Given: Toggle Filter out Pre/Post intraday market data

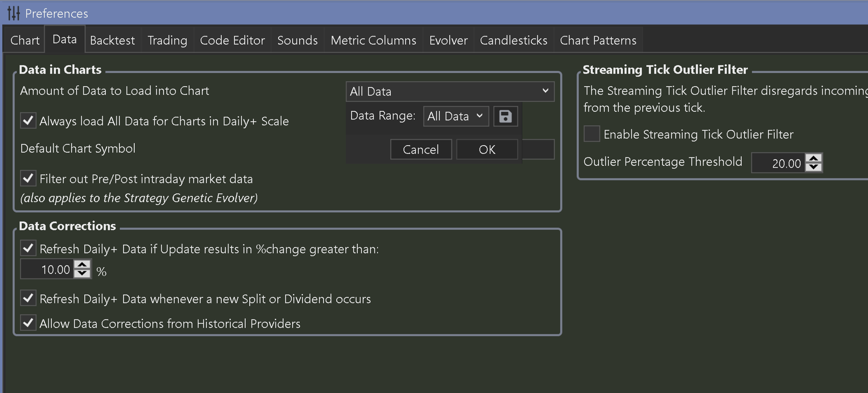Looking at the screenshot, I should coord(28,178).
